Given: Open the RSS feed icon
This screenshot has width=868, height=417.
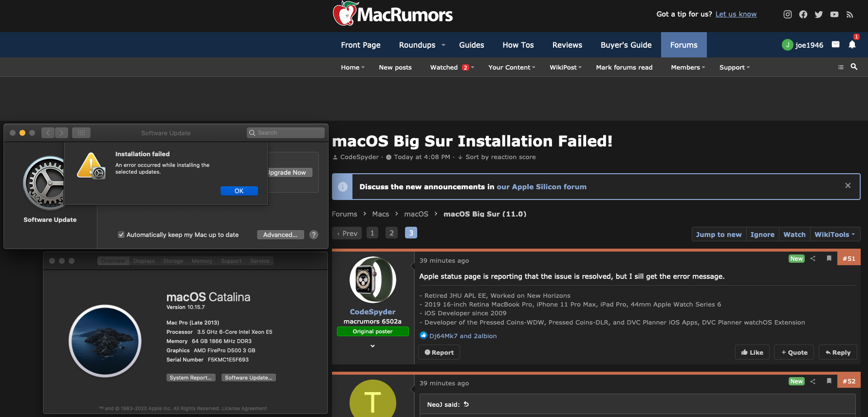Looking at the screenshot, I should [x=850, y=15].
